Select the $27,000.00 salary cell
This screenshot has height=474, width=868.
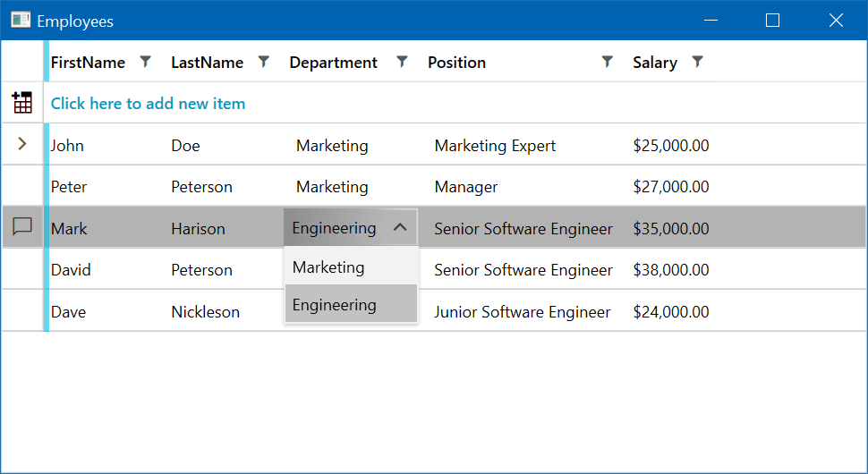(x=671, y=186)
